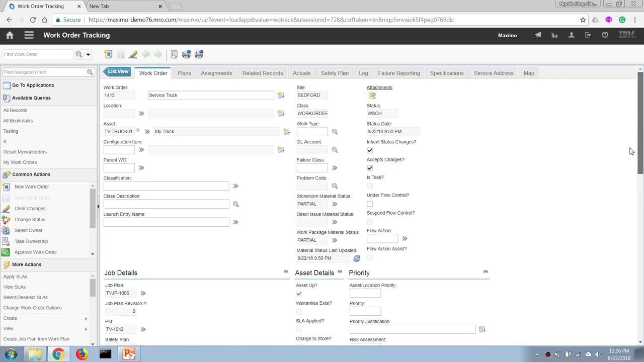
Task: Open the Find Work Order dropdown arrow
Action: [88, 54]
